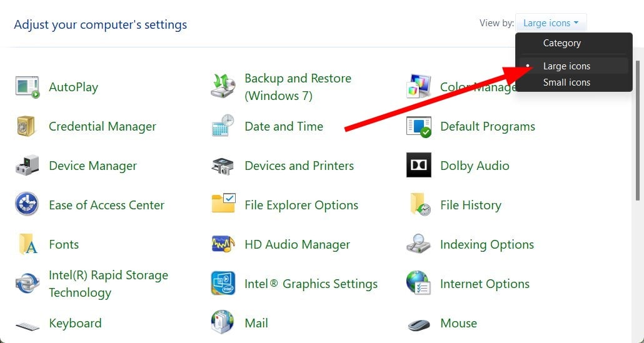Click the Color Management monitor icon

(418, 86)
